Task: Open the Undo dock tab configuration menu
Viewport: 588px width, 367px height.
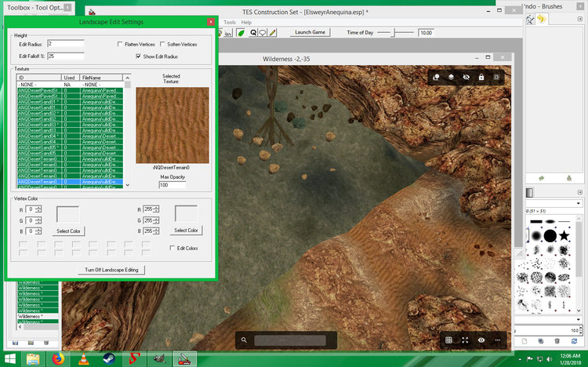Action: coord(579,19)
